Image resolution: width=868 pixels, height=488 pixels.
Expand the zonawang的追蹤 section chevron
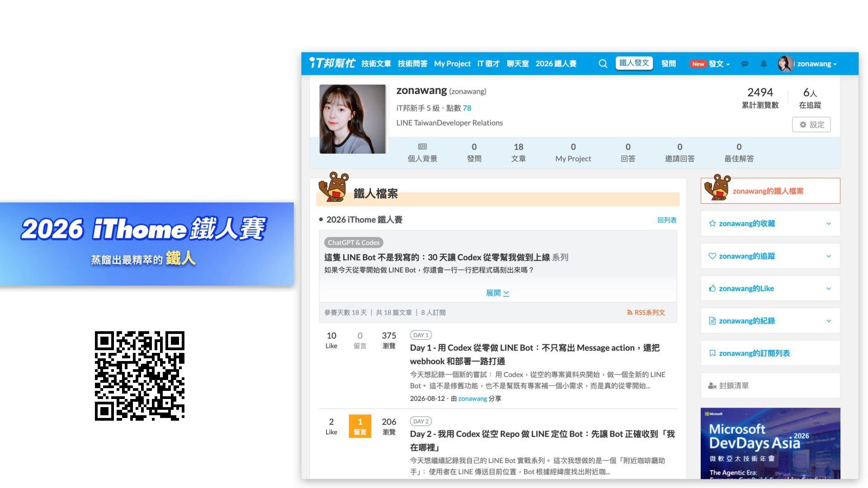[x=829, y=256]
